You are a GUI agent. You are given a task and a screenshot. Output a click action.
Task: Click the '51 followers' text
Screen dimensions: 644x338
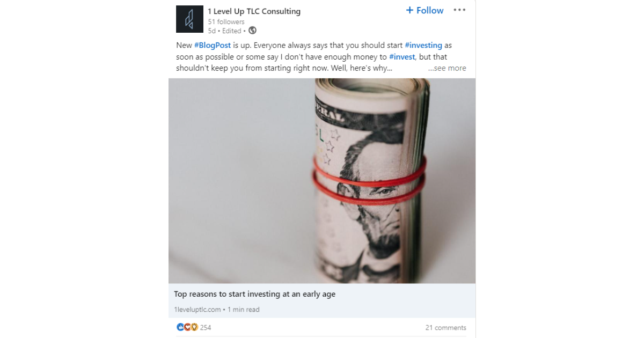click(x=226, y=22)
